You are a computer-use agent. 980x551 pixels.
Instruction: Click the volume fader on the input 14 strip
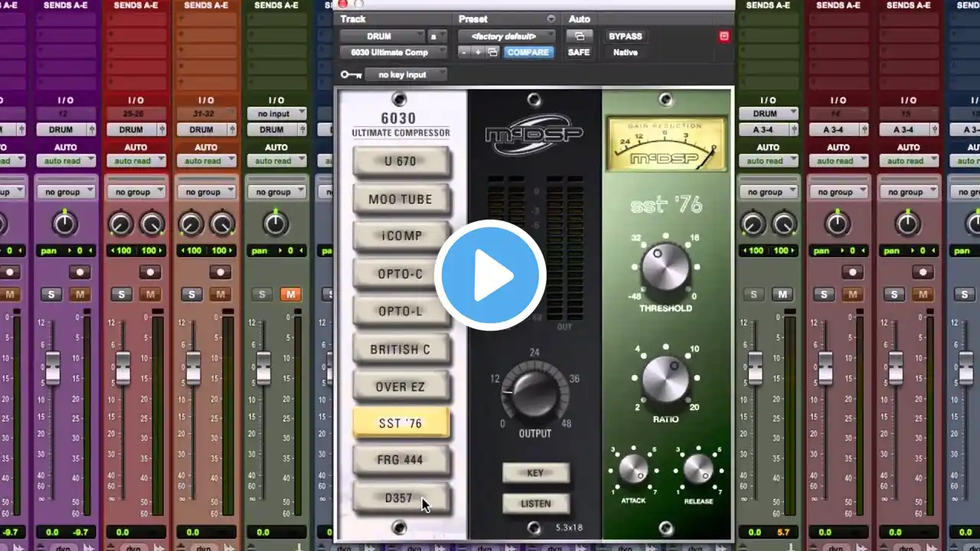click(x=825, y=368)
